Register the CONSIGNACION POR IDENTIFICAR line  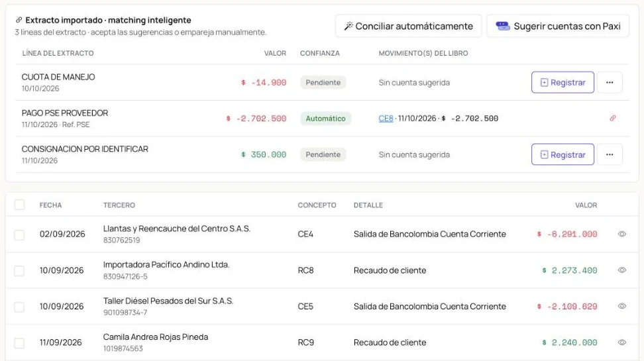click(563, 154)
